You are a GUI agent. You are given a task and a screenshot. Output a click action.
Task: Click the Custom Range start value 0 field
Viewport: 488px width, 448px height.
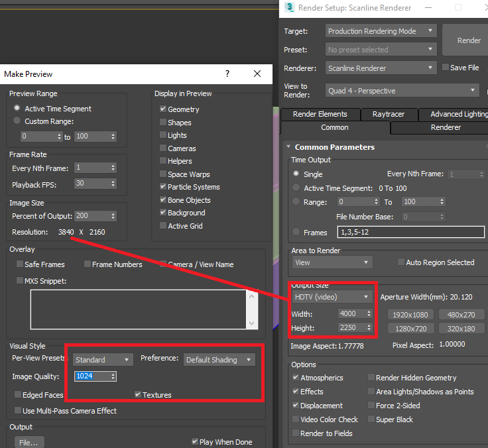pyautogui.click(x=38, y=137)
